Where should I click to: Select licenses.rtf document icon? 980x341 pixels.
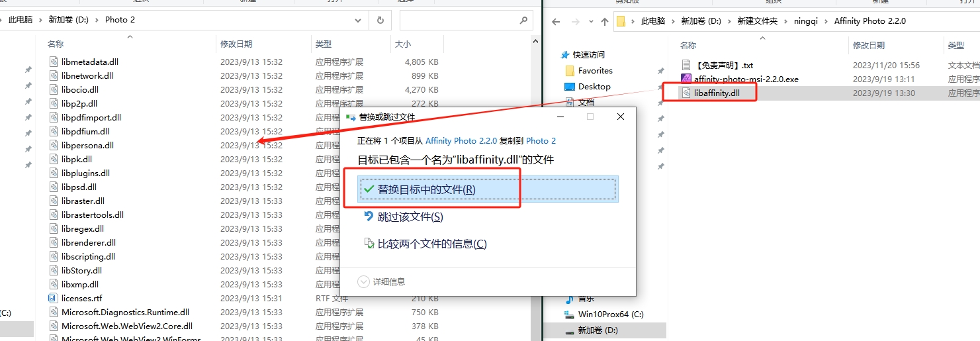pos(54,298)
